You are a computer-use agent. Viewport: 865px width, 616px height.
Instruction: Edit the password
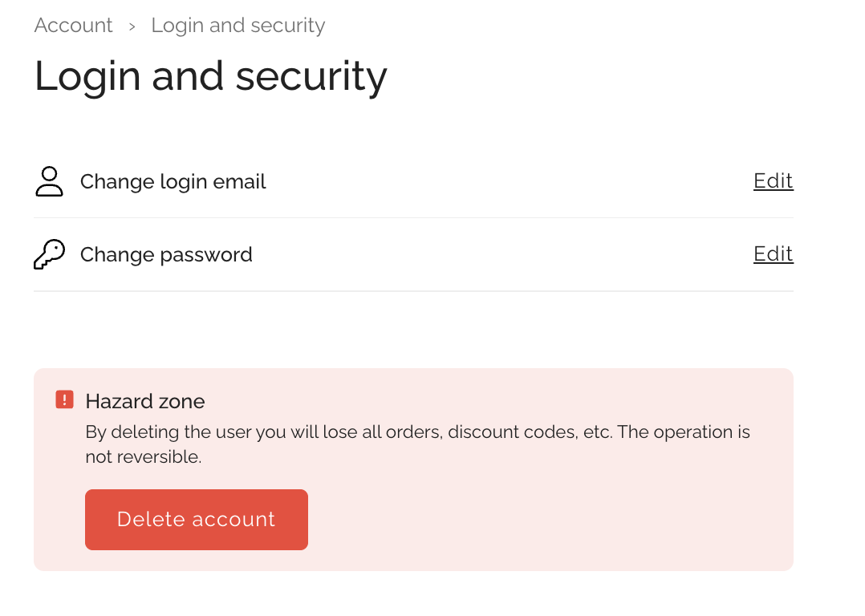click(x=773, y=254)
